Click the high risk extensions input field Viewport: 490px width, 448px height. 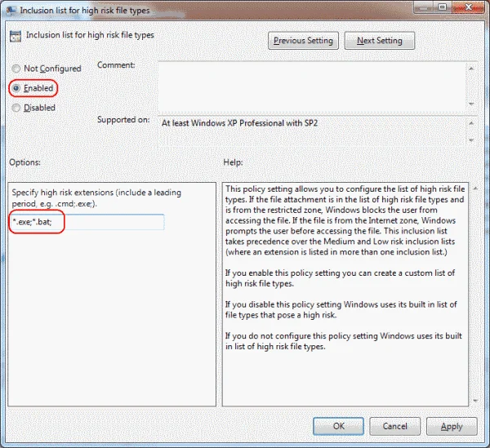point(87,221)
